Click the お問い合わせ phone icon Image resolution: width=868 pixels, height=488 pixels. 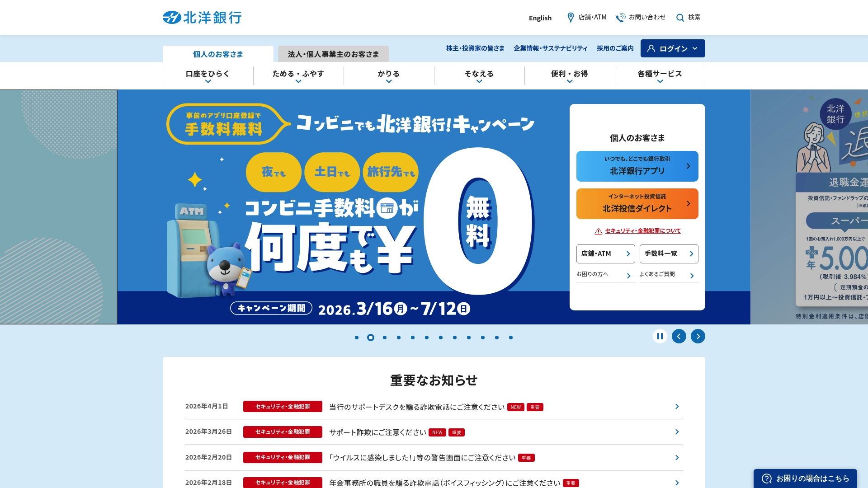coord(621,17)
